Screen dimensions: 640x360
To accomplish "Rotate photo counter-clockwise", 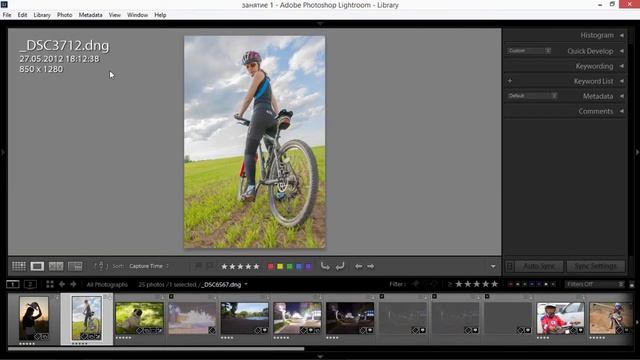I will [325, 266].
